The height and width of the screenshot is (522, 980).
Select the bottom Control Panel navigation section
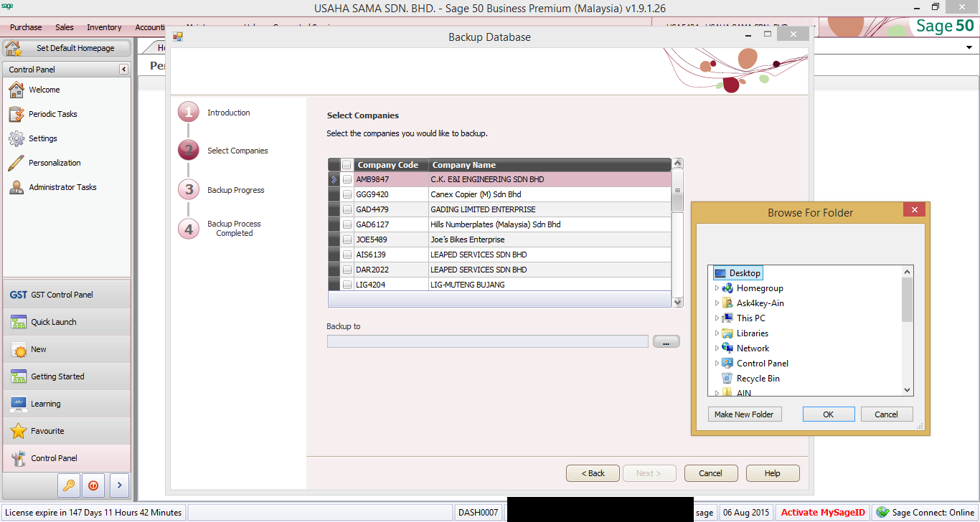67,458
